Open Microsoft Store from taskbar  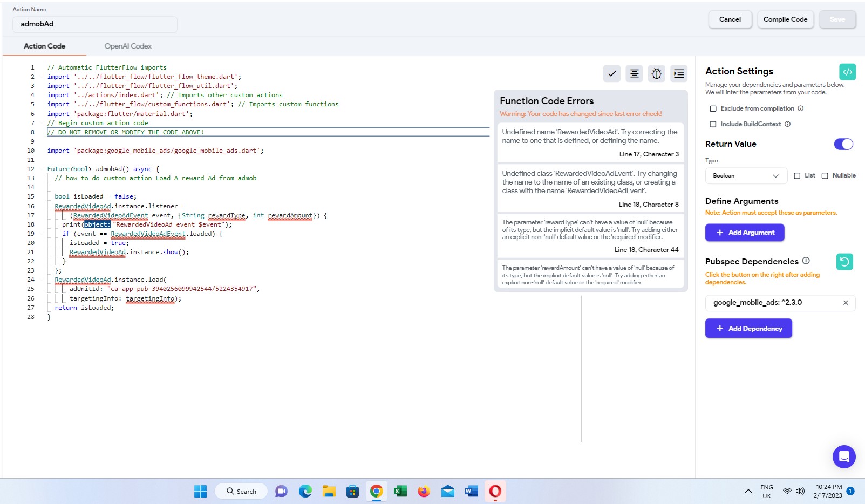pyautogui.click(x=353, y=491)
